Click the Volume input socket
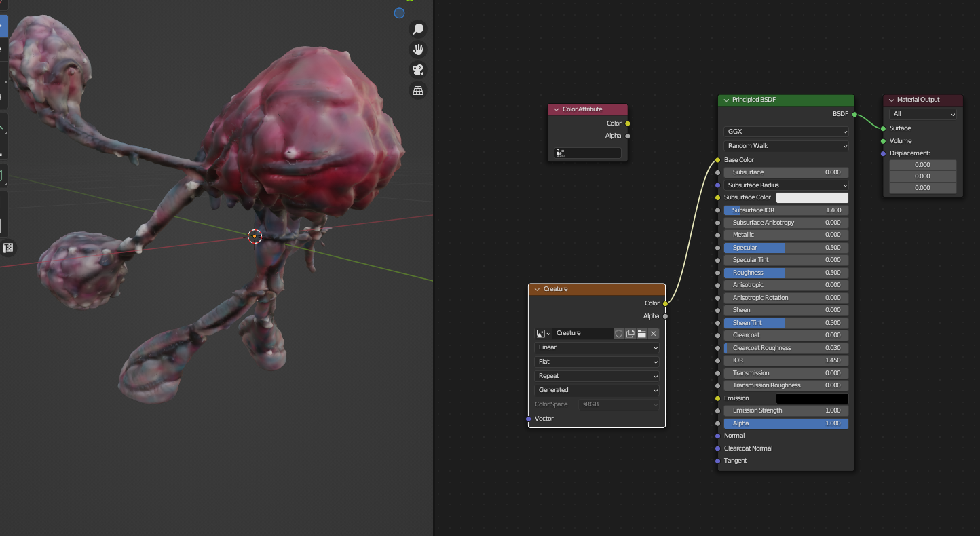This screenshot has height=536, width=980. coord(883,141)
